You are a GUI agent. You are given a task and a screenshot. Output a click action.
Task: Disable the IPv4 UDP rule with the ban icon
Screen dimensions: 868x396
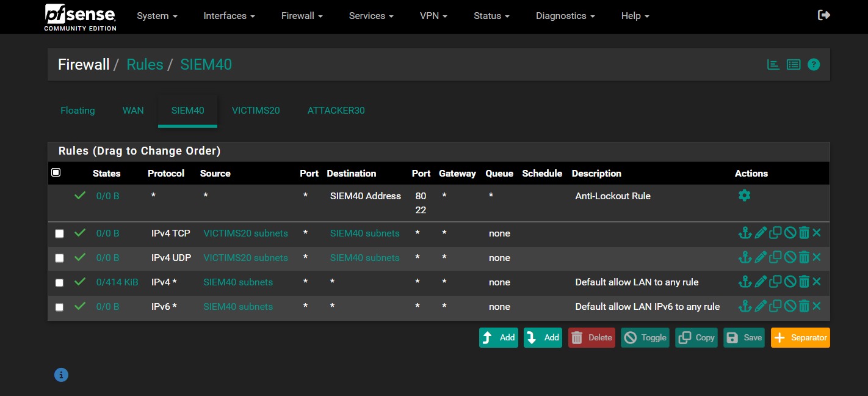click(x=790, y=257)
